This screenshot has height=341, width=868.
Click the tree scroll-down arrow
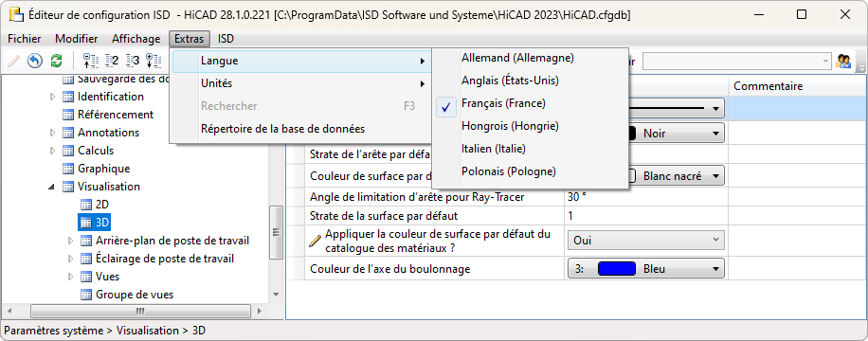pyautogui.click(x=276, y=295)
